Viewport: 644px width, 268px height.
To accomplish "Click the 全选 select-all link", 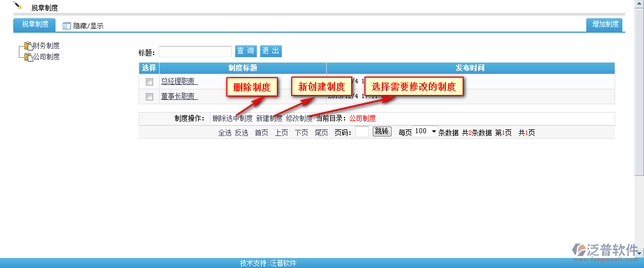I will [225, 133].
